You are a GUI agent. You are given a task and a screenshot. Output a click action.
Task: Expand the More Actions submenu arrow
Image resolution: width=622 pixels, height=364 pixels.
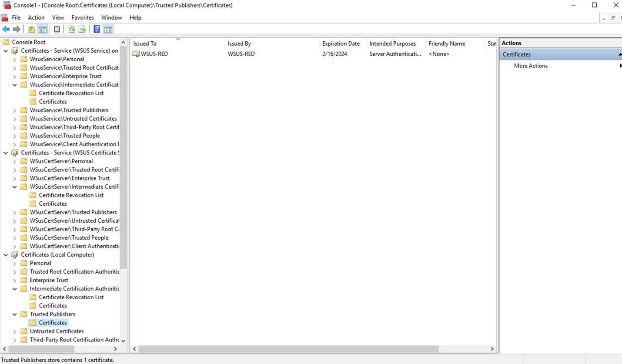(x=620, y=66)
